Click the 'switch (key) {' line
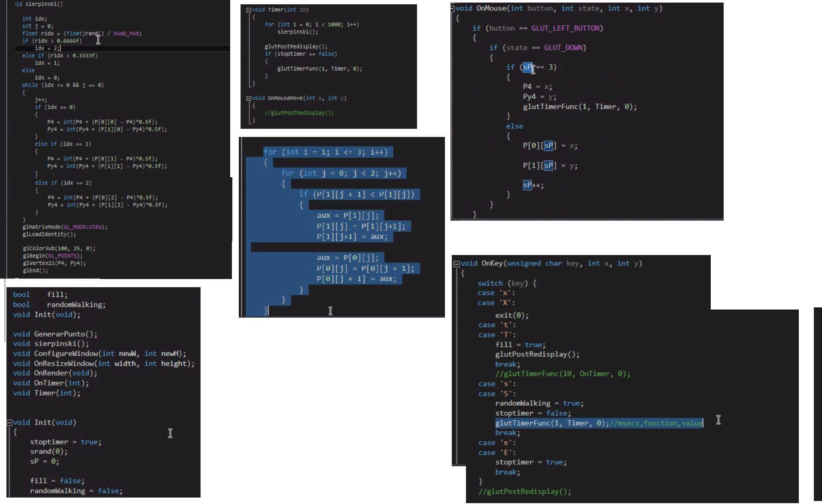The width and height of the screenshot is (822, 504). 507,283
